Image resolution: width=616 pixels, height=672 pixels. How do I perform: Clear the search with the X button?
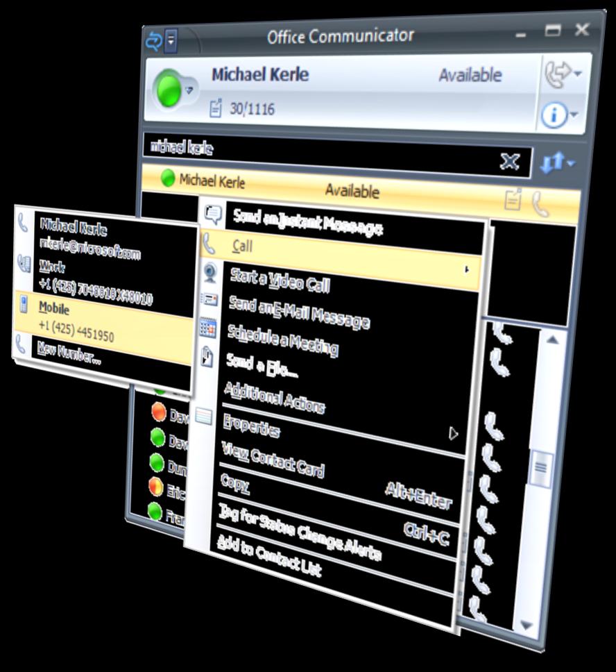[510, 162]
